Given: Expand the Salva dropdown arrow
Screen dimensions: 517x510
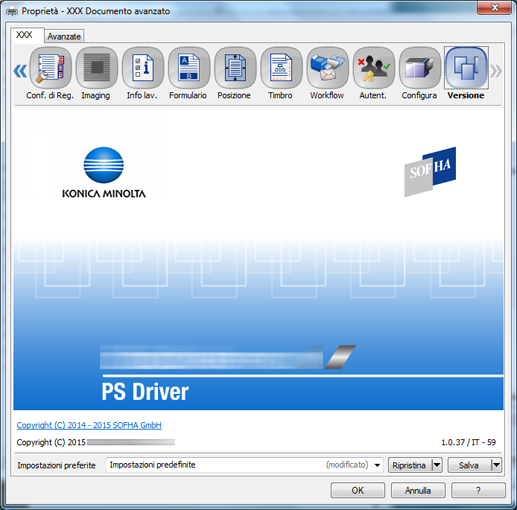Looking at the screenshot, I should coord(496,465).
